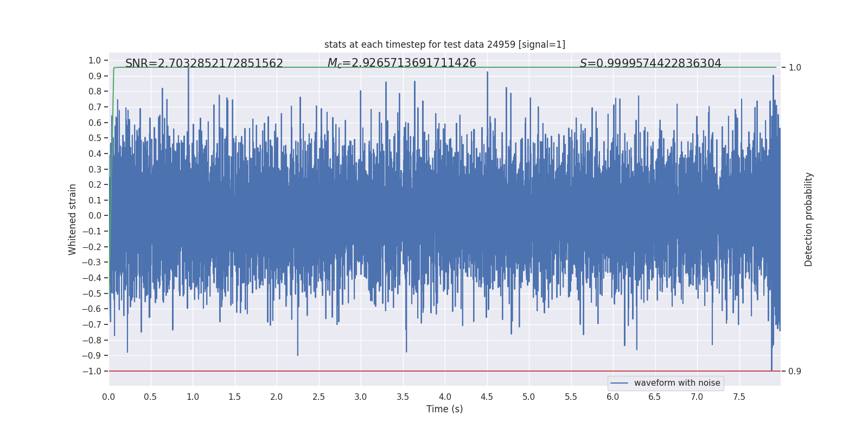Screen dimensions: 868x434
Task: Pick the Whitened strain tick label −0.1
Action: point(92,231)
